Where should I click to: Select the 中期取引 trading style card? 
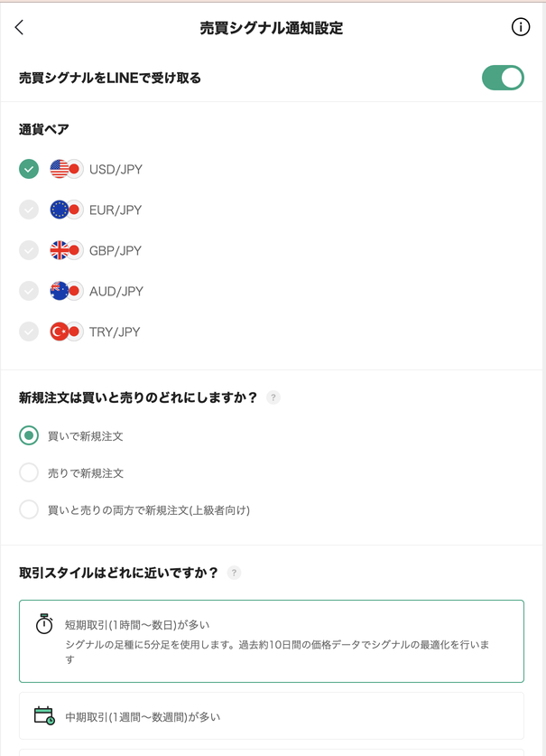[x=273, y=715]
